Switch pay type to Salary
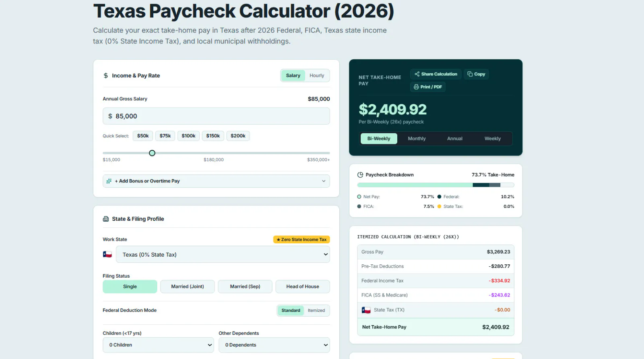Image resolution: width=644 pixels, height=359 pixels. click(x=293, y=75)
